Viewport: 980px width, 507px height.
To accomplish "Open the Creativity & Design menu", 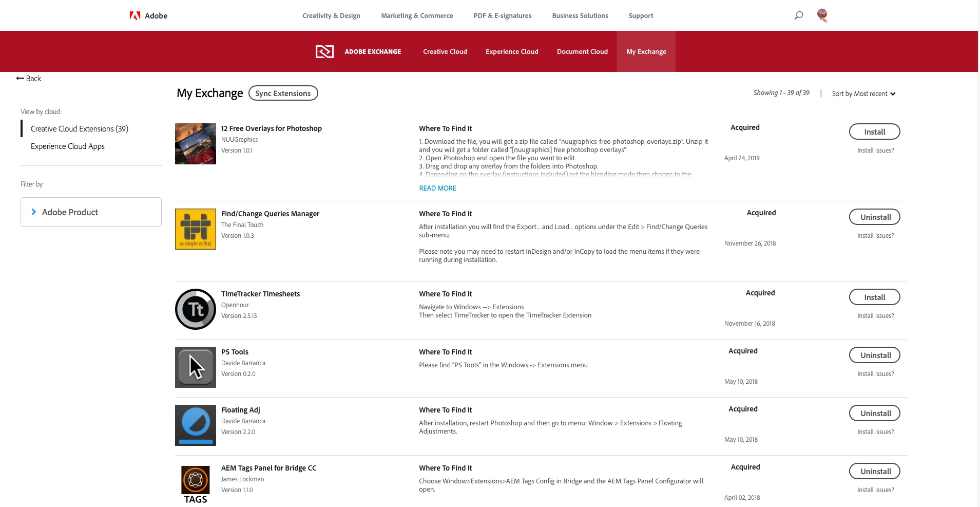I will [331, 16].
